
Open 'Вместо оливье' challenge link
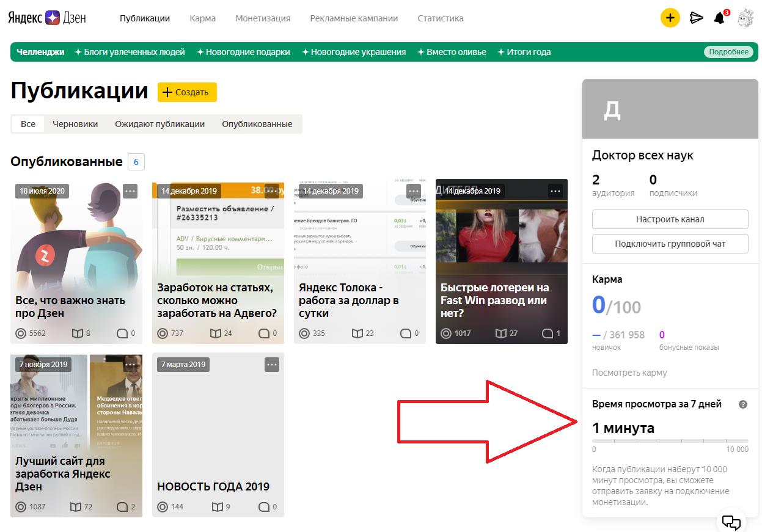(452, 52)
